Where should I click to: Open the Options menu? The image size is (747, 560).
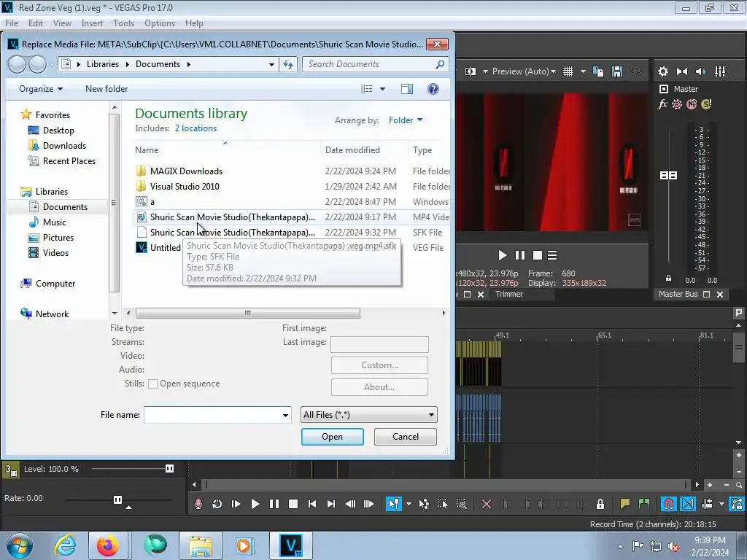160,23
